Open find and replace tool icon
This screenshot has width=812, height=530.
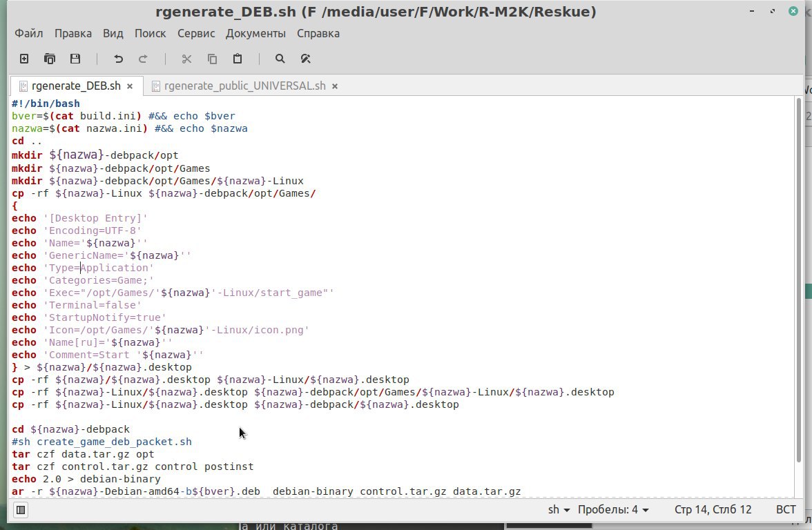point(305,59)
